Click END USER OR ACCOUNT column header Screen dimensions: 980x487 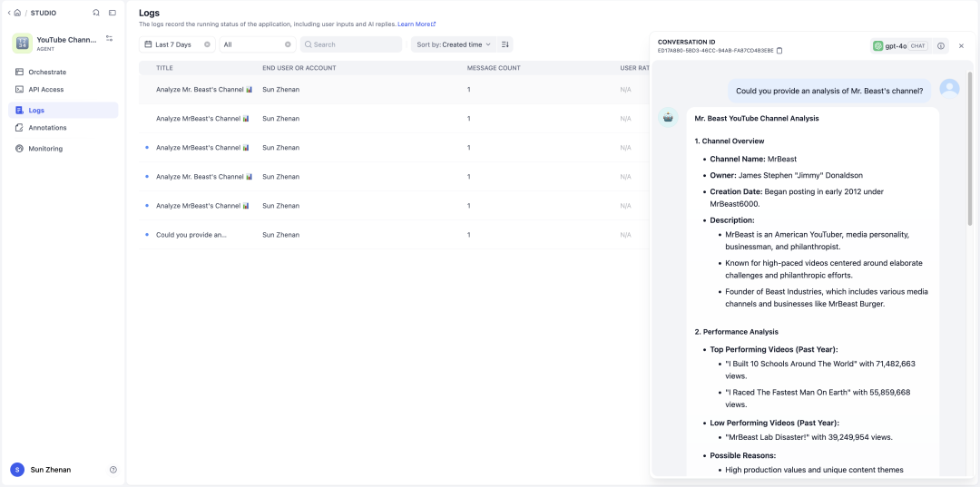[299, 68]
